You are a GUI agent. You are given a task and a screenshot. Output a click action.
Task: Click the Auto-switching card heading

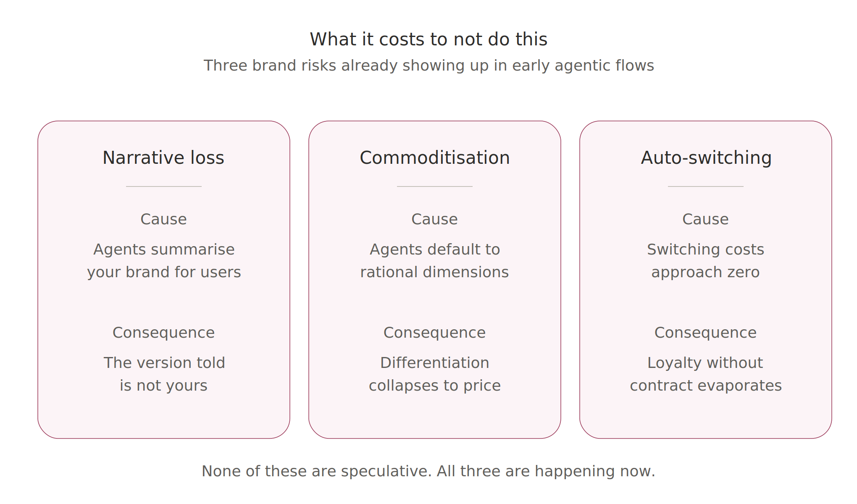point(706,158)
